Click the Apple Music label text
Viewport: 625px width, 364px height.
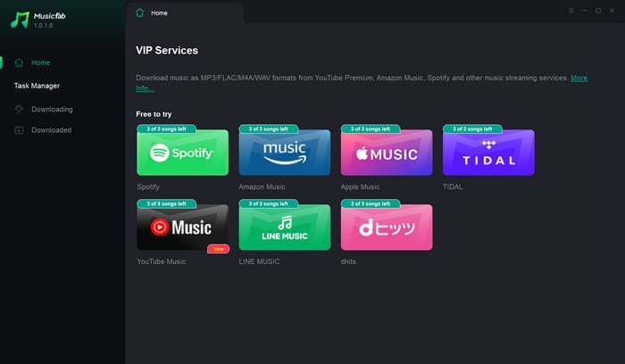pos(360,186)
